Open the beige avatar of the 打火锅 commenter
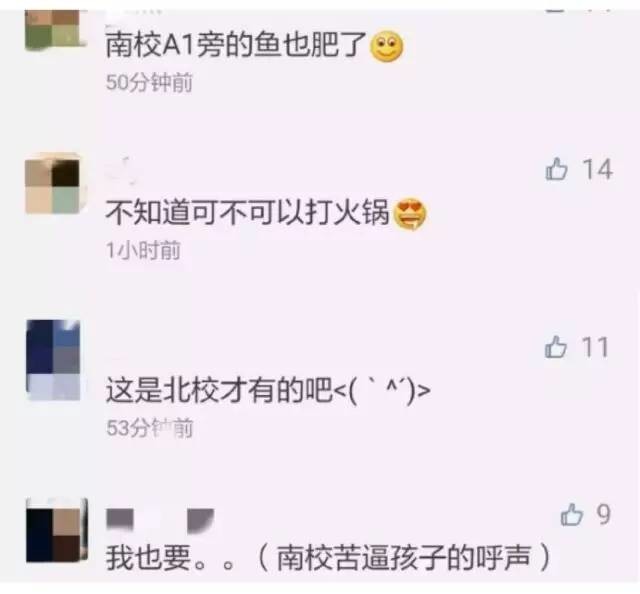Screen dimensions: 640x594 53,186
